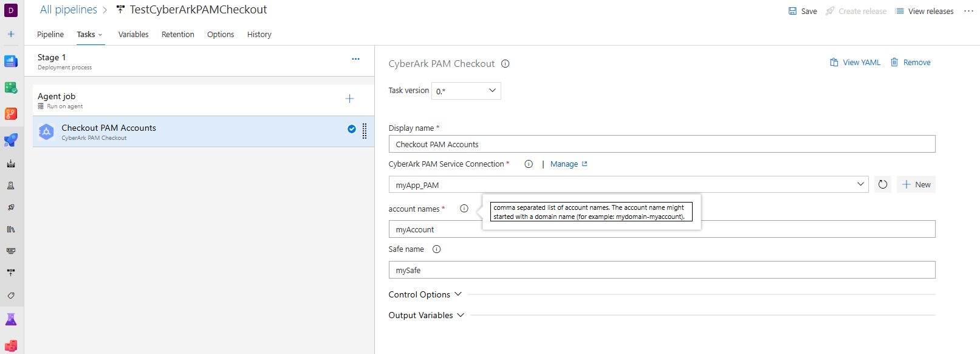Open the Boards hub icon
The height and width of the screenshot is (354, 980).
pos(11,88)
